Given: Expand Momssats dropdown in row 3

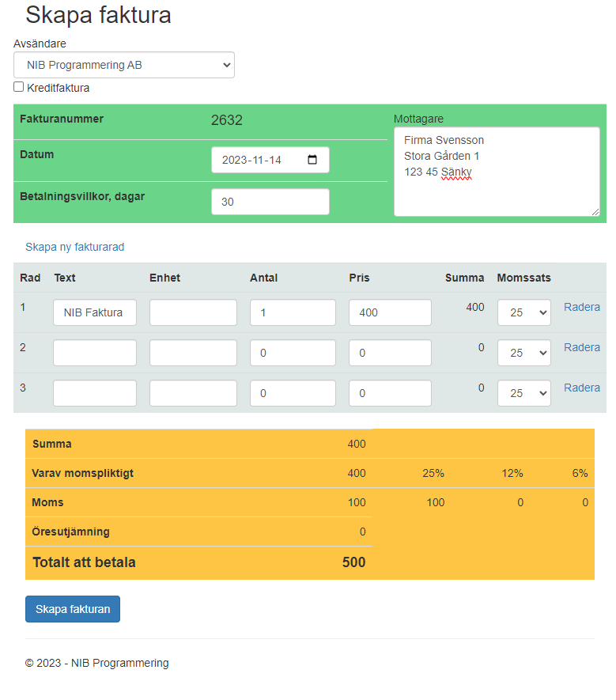Looking at the screenshot, I should point(523,393).
